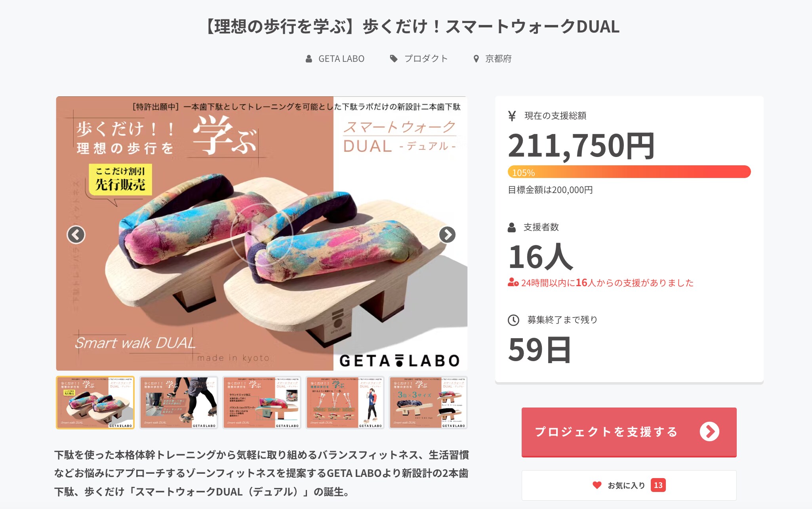The width and height of the screenshot is (812, 509).
Task: Open the GETA LABO owner link
Action: click(x=341, y=59)
